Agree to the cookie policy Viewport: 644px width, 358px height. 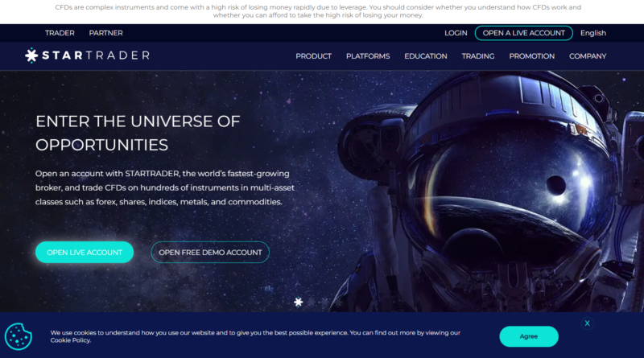coord(529,336)
